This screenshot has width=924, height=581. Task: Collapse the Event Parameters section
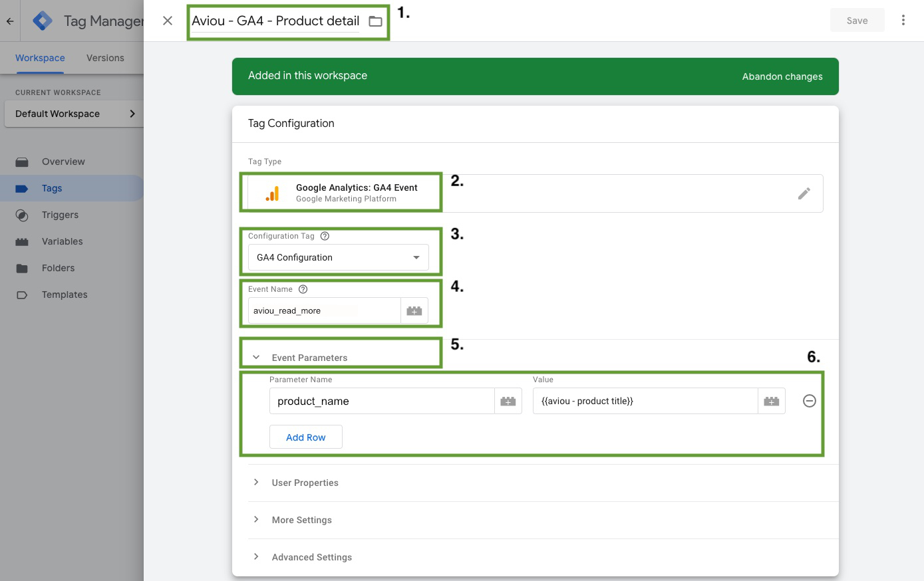tap(256, 358)
